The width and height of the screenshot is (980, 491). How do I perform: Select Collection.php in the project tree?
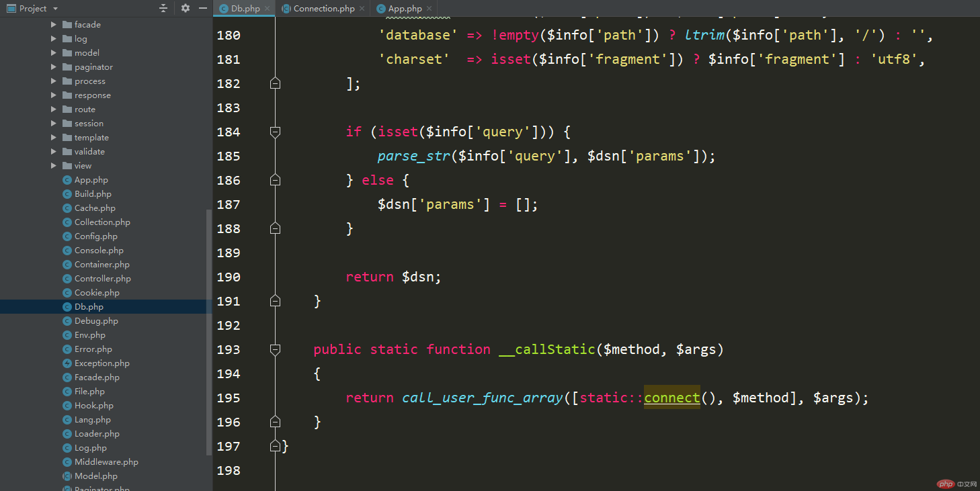click(x=102, y=222)
